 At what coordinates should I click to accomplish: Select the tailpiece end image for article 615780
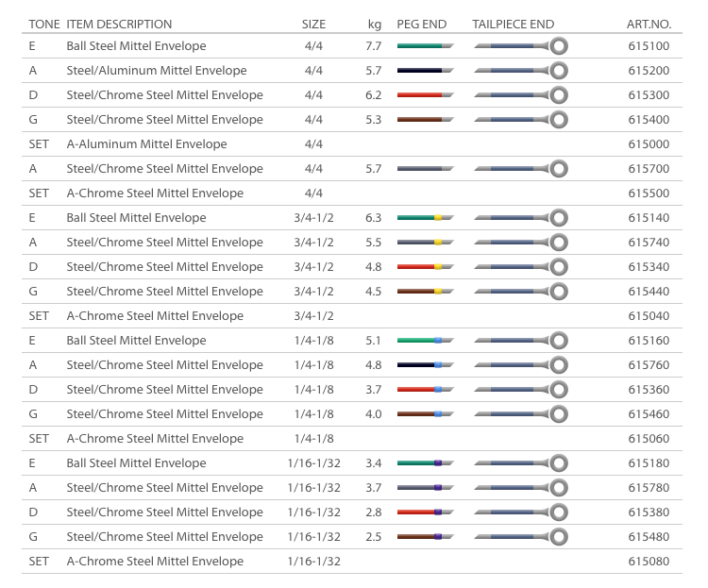(520, 488)
